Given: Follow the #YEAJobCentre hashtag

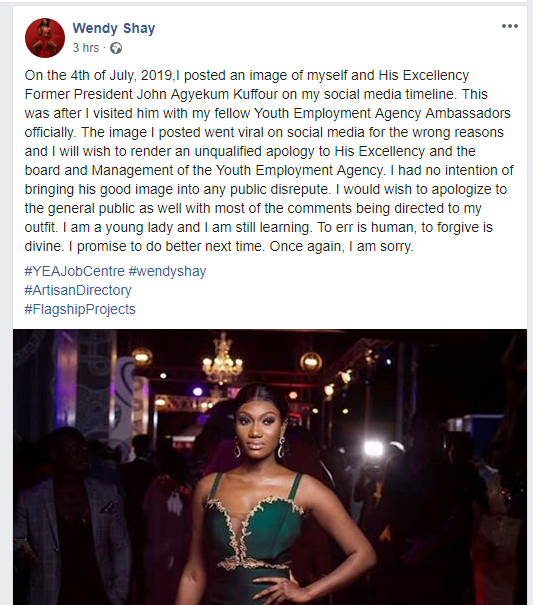Looking at the screenshot, I should click(x=74, y=271).
